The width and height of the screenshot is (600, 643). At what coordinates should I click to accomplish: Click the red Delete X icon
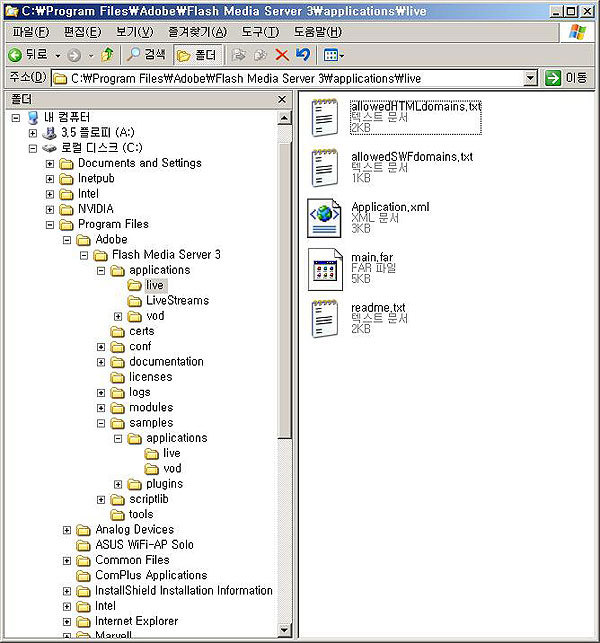tap(282, 55)
